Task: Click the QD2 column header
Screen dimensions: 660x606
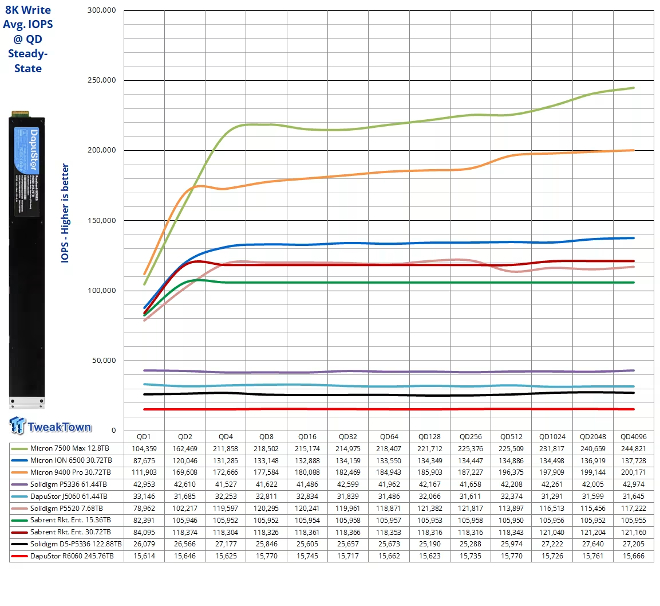Action: (x=185, y=437)
